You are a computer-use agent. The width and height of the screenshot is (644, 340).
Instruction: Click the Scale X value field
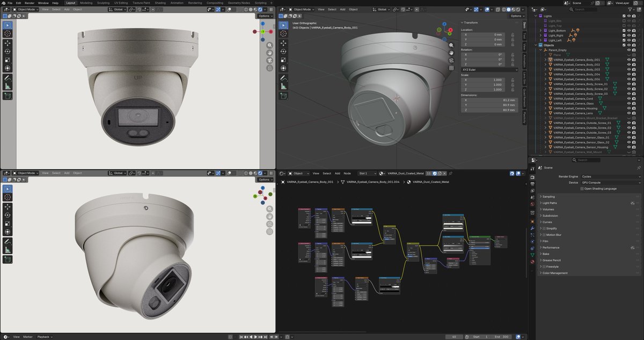click(x=482, y=80)
